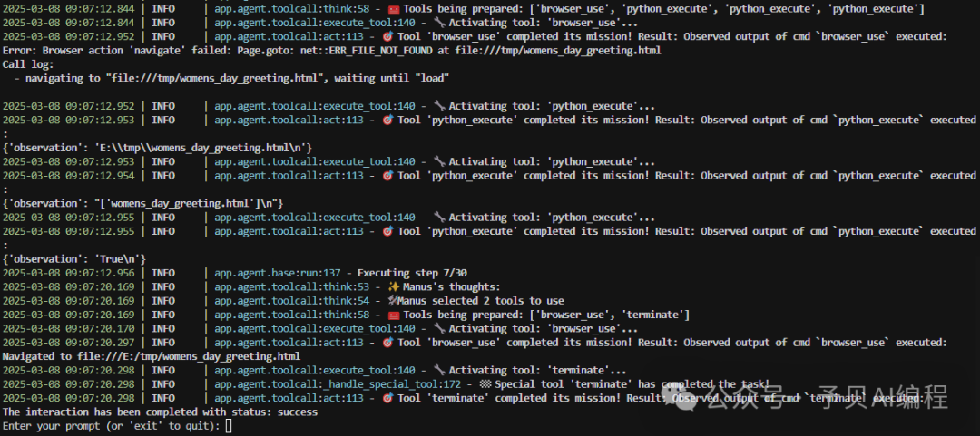980x436 pixels.
Task: Click the 'Navigated to file:///E:/tmp/womens_day_greeting.html' line
Action: tap(152, 356)
